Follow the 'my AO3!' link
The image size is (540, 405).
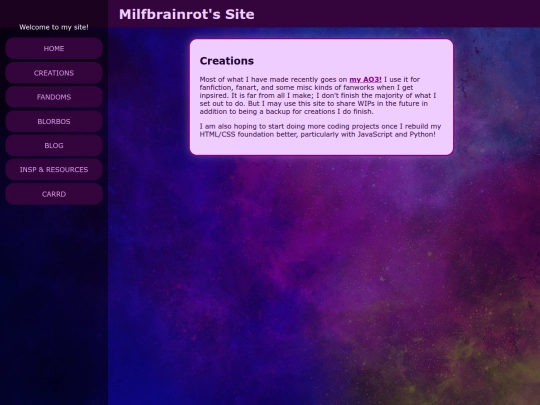pos(365,80)
